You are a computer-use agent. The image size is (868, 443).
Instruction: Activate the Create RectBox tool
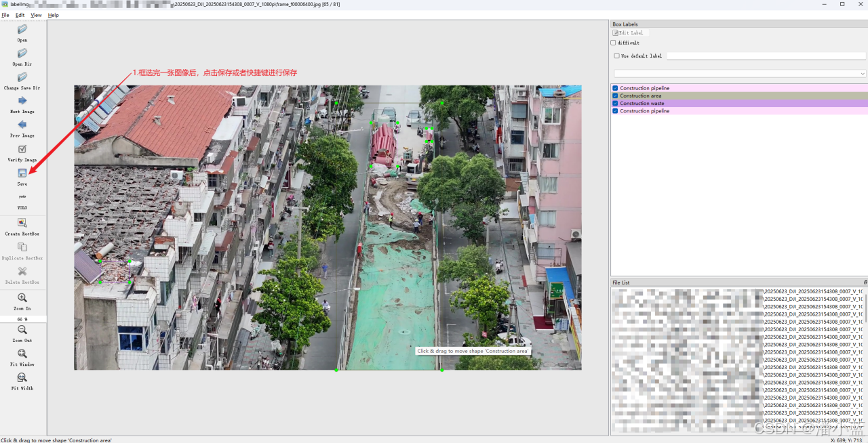pos(22,226)
